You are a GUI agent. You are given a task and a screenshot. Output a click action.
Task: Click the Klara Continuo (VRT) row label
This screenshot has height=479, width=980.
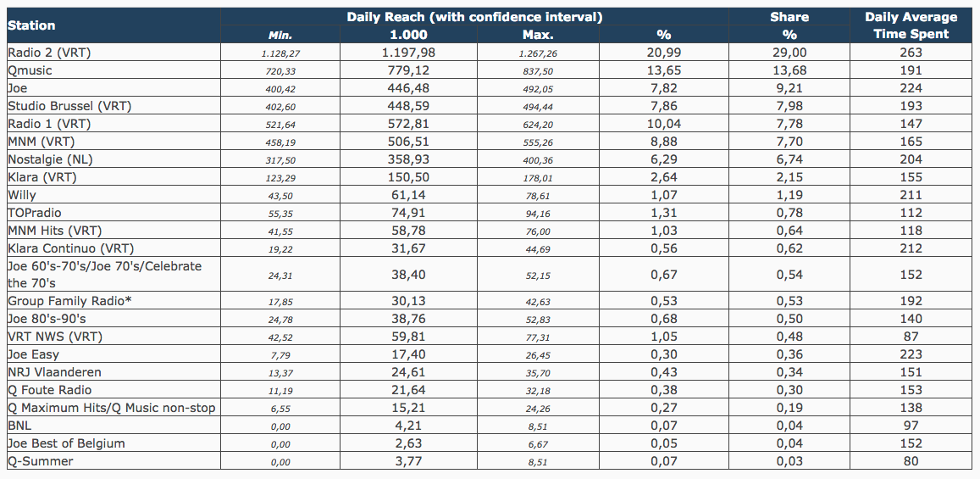click(71, 248)
